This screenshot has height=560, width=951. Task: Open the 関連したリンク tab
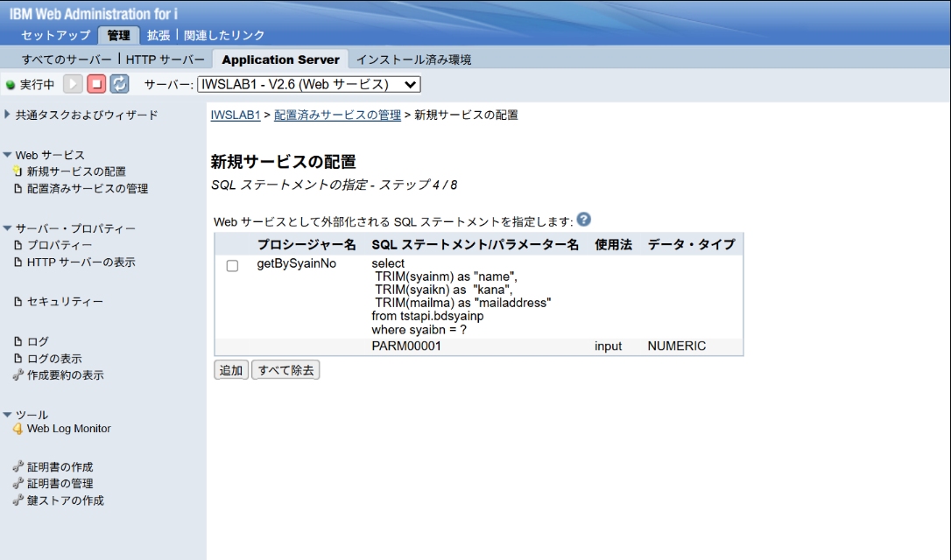224,35
